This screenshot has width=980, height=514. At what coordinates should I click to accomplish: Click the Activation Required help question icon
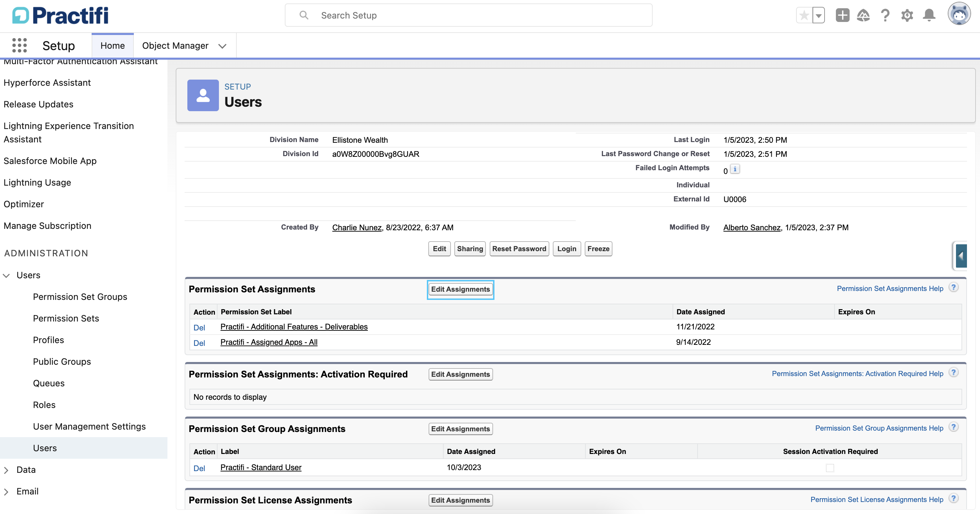pos(953,373)
